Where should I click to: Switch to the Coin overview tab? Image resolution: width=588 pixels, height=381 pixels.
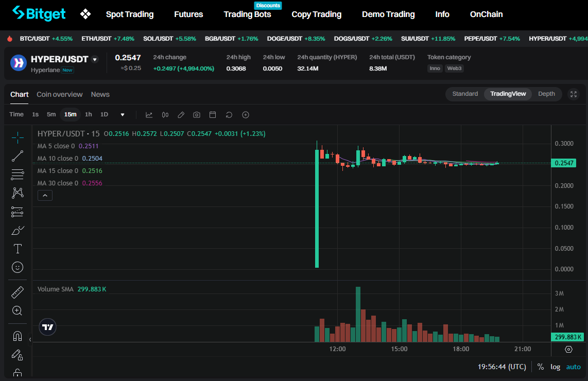coord(59,94)
